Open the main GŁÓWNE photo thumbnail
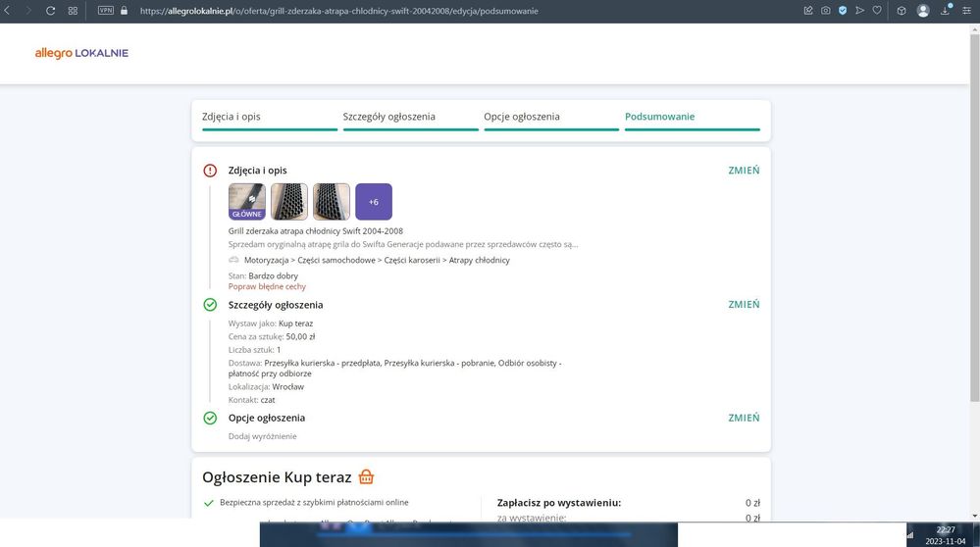This screenshot has width=980, height=547. pyautogui.click(x=247, y=202)
